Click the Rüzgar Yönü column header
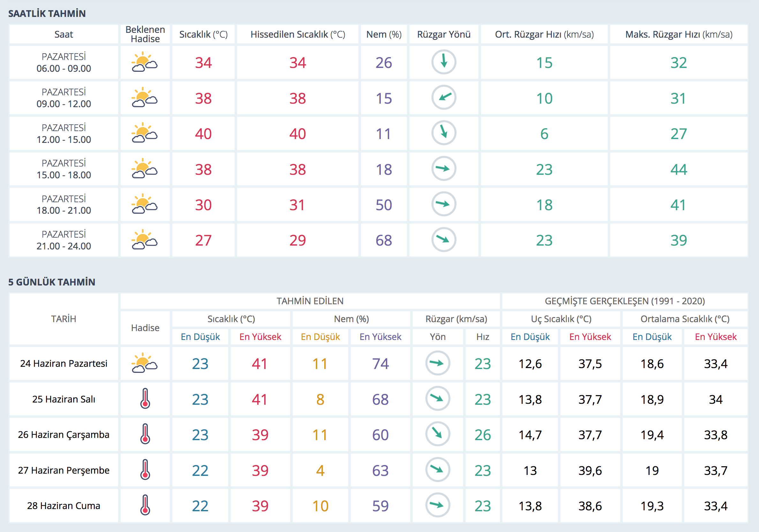759x532 pixels. (x=444, y=34)
